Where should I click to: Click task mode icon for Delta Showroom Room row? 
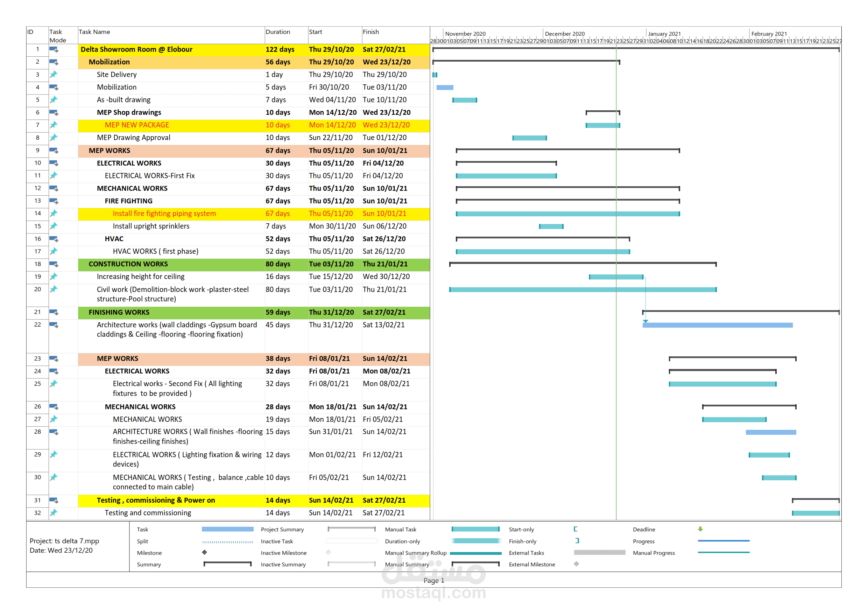54,50
